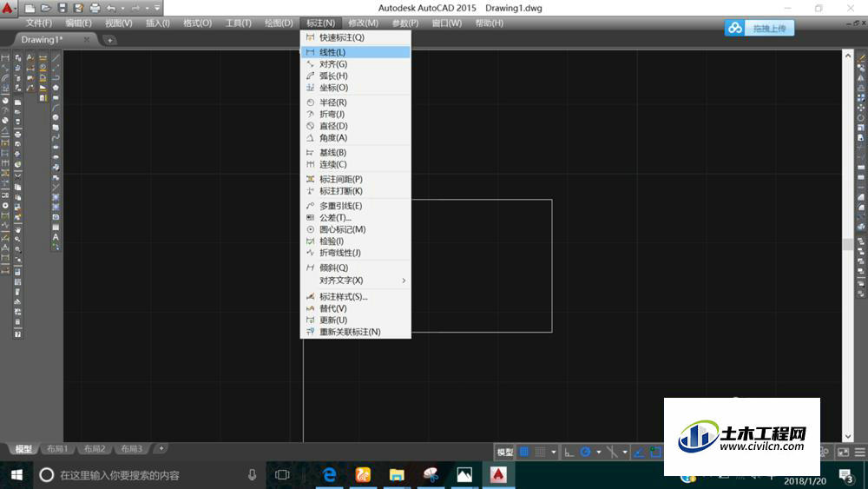The height and width of the screenshot is (489, 868).
Task: Click the new drawing tab plus button
Action: pos(109,40)
